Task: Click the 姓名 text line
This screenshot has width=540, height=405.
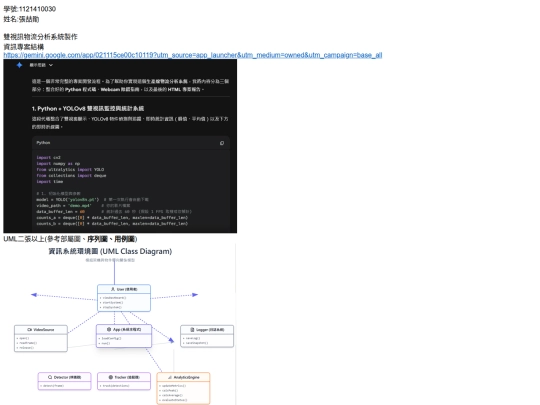Action: [21, 19]
